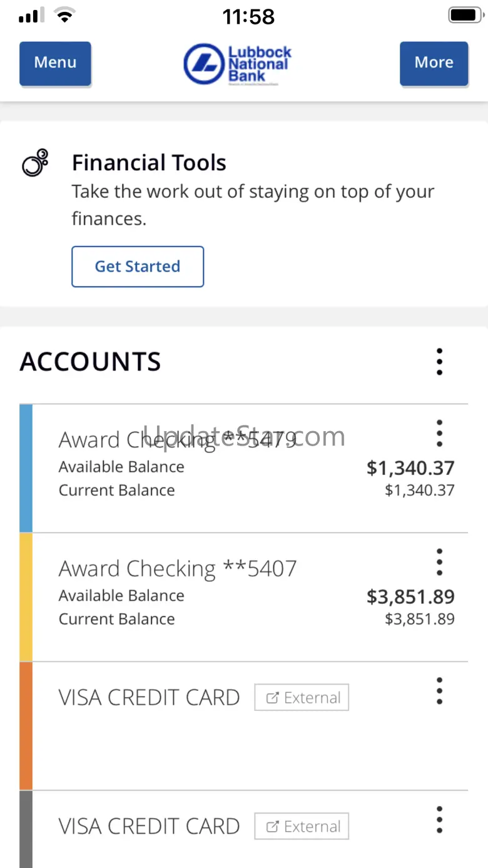Open options for the gray VISA CREDIT CARD
Image resolution: width=488 pixels, height=868 pixels.
click(x=439, y=820)
